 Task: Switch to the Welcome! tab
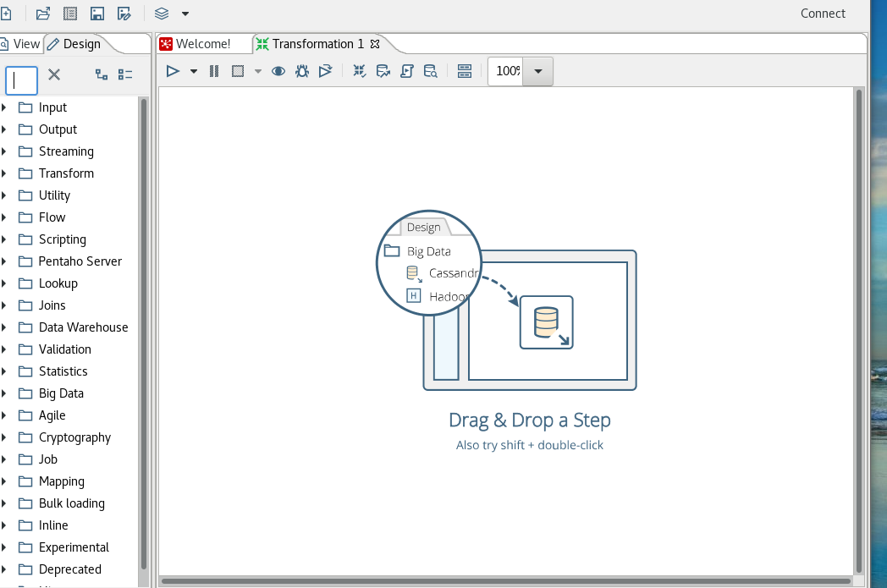click(x=196, y=44)
